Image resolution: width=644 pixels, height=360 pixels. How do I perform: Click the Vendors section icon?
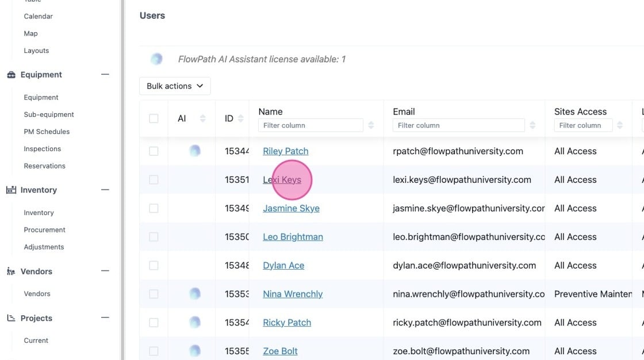click(11, 271)
